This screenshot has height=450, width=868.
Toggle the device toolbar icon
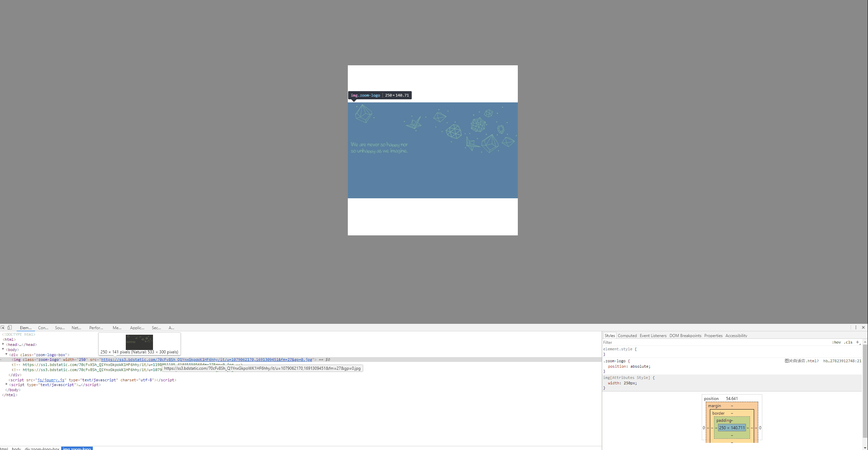coord(10,328)
